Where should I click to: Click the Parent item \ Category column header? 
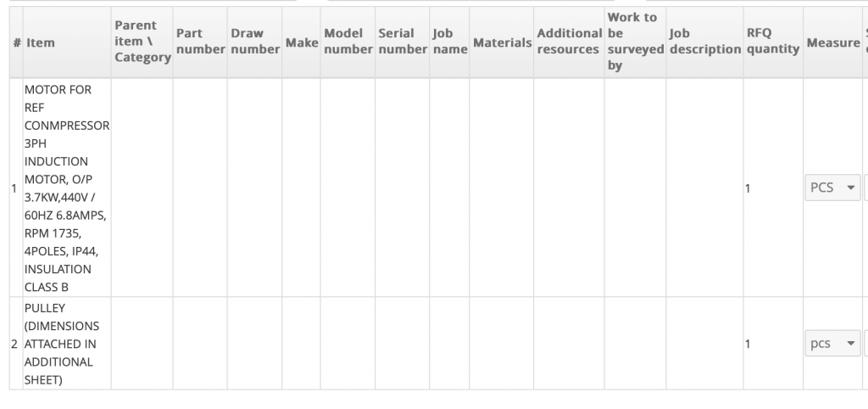tap(142, 42)
